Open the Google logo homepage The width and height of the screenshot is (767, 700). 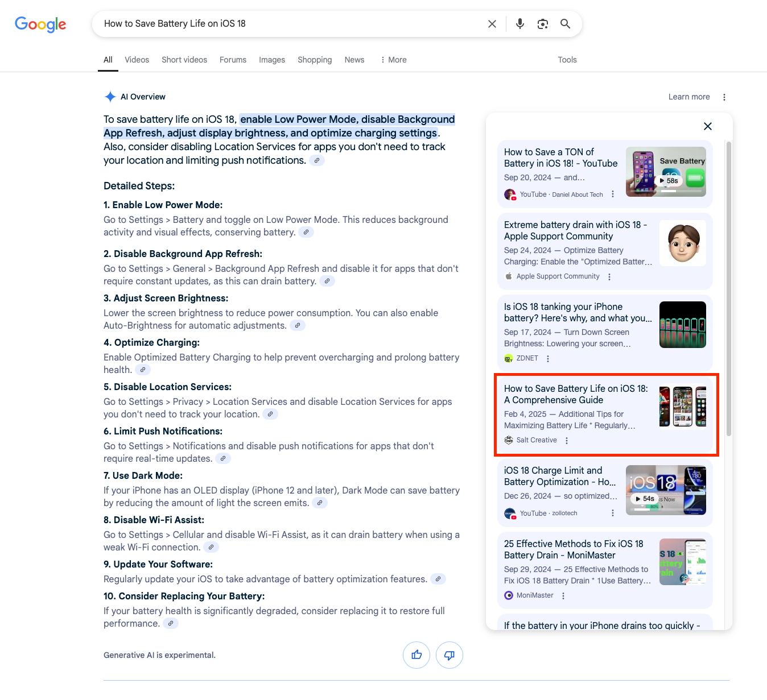tap(40, 24)
